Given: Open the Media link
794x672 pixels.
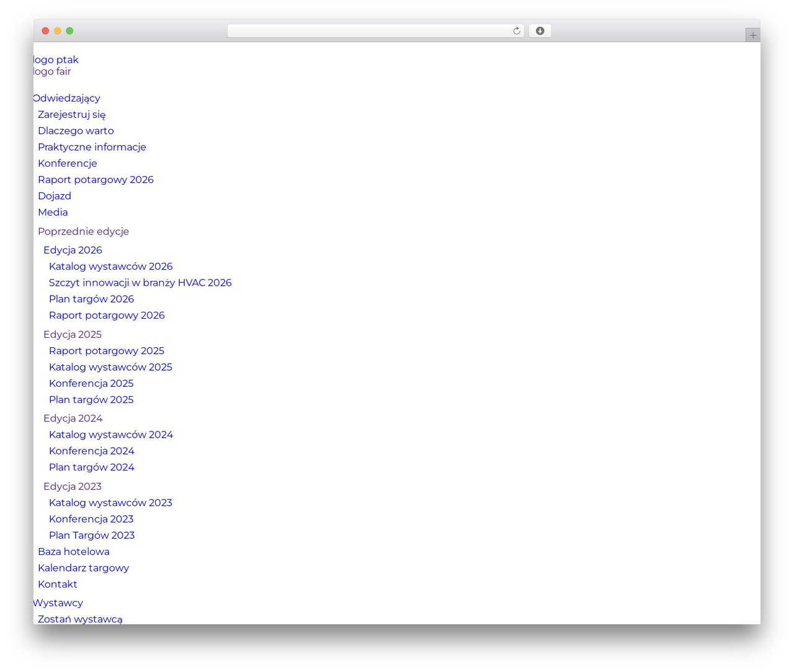Looking at the screenshot, I should (53, 212).
